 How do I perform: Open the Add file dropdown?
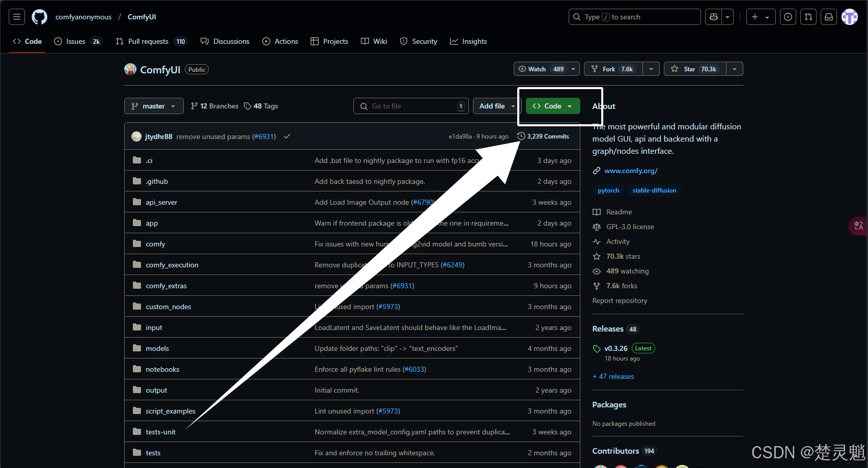click(x=497, y=106)
